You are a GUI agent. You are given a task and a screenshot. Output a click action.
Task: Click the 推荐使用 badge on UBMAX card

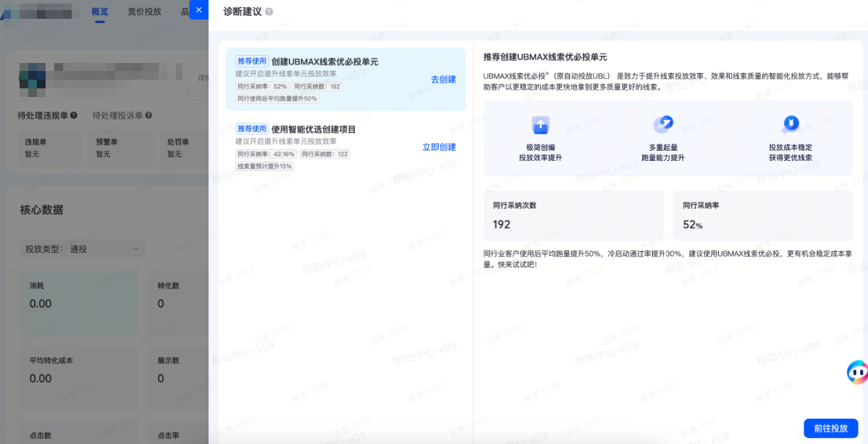point(252,62)
